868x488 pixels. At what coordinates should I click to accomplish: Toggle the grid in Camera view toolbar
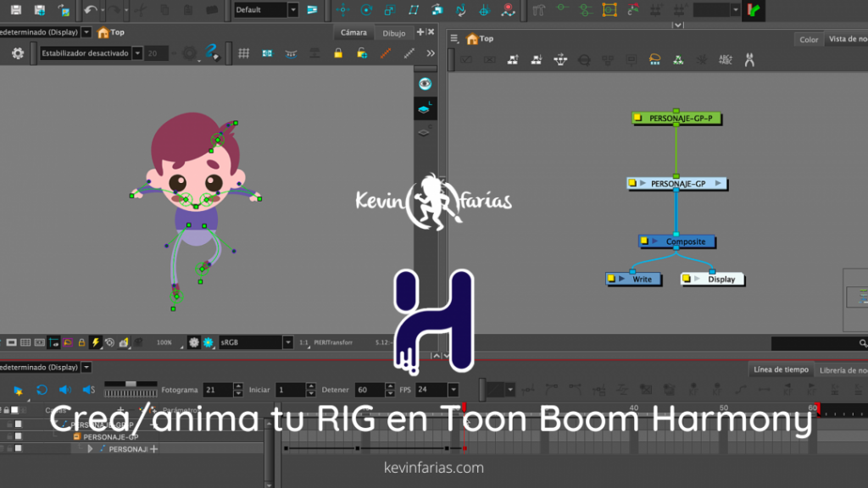243,53
